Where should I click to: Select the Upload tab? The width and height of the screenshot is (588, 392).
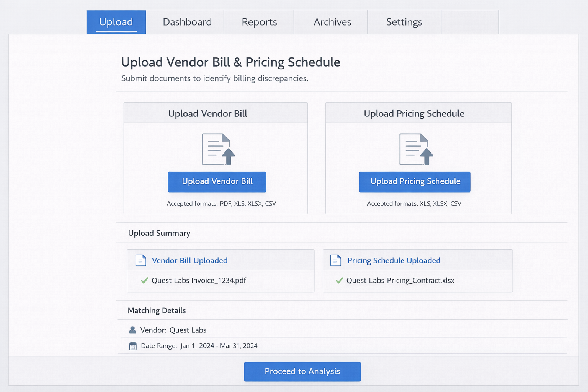[x=116, y=22]
